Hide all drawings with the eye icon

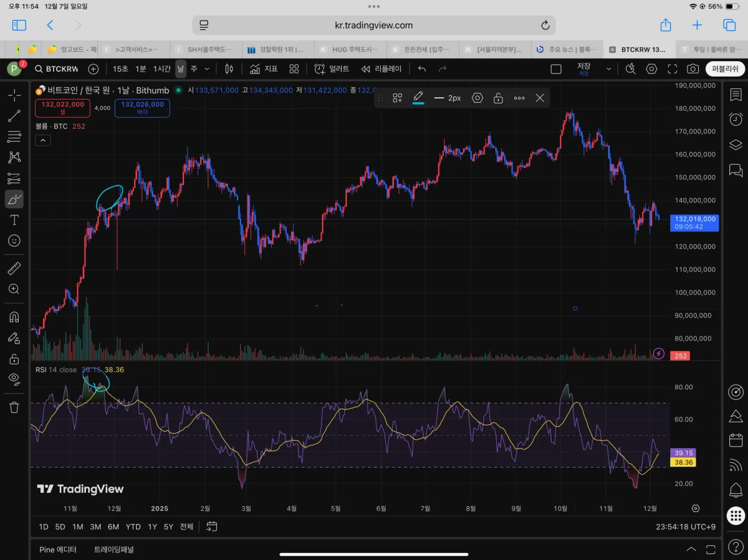(14, 379)
